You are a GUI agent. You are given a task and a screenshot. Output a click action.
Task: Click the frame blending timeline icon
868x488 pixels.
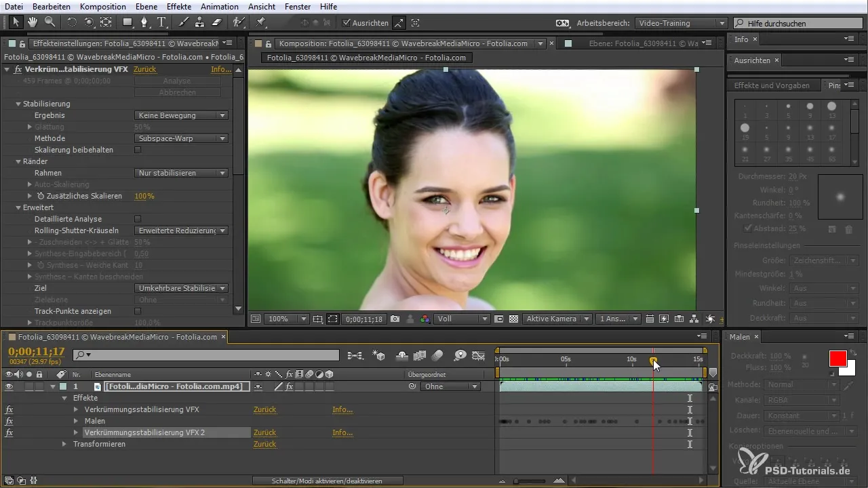coord(420,354)
